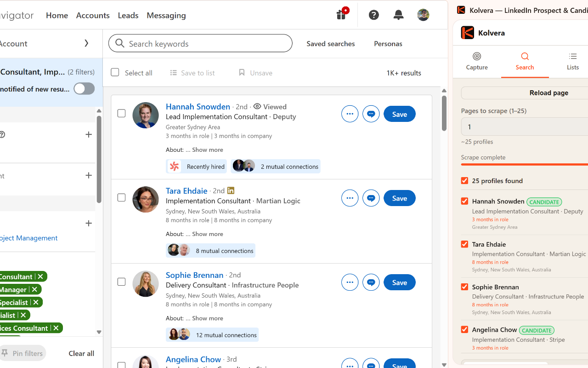Save Tara Ehdaie as a lead
Image resolution: width=588 pixels, height=368 pixels.
(400, 198)
